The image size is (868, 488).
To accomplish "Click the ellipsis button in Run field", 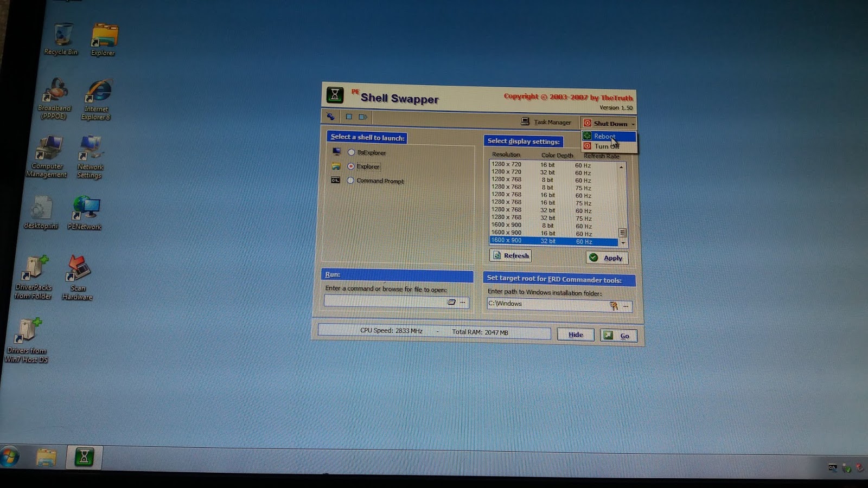I will point(463,303).
